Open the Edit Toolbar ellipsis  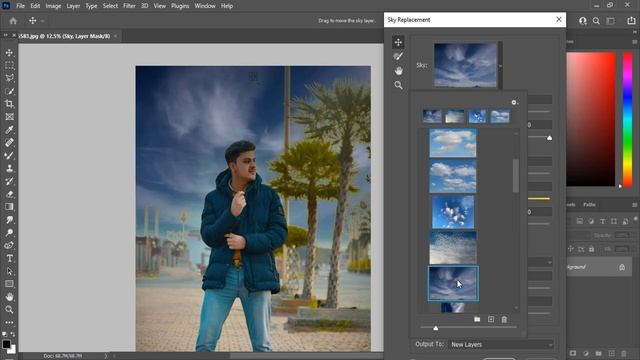coord(9,322)
